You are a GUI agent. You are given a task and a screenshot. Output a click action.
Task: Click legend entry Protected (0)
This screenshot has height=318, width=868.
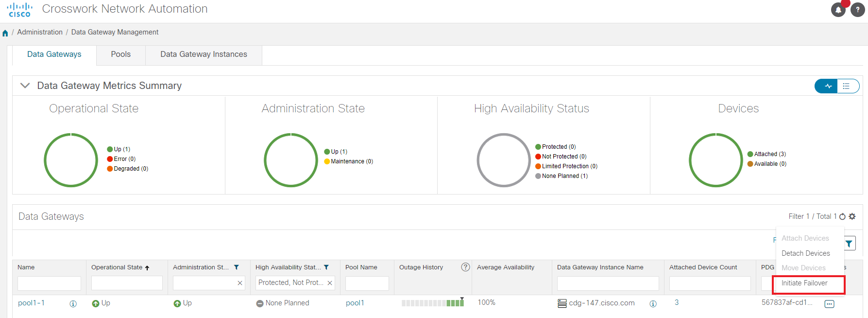(556, 147)
